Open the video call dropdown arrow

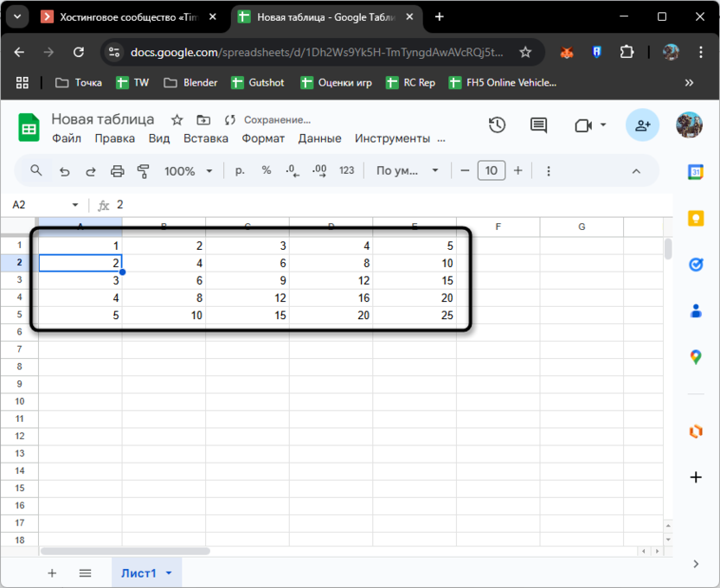(603, 125)
